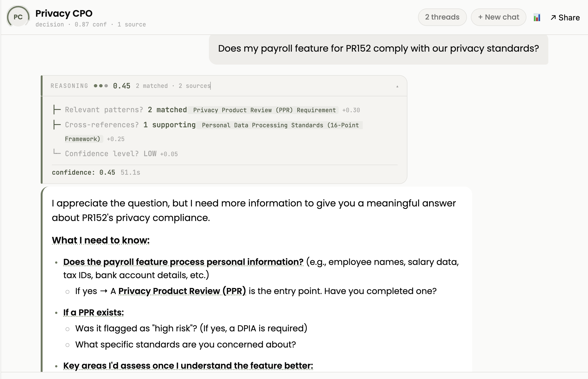
Task: Click the 51.1s elapsed time value
Action: pyautogui.click(x=130, y=173)
